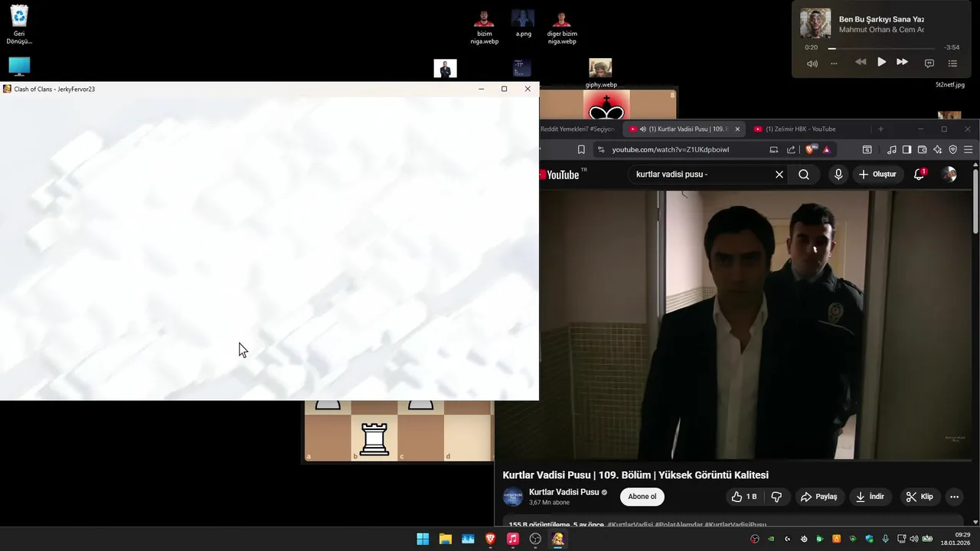Open Brave Leo AI sparkle icon
Viewport: 980px width, 551px height.
click(x=938, y=150)
